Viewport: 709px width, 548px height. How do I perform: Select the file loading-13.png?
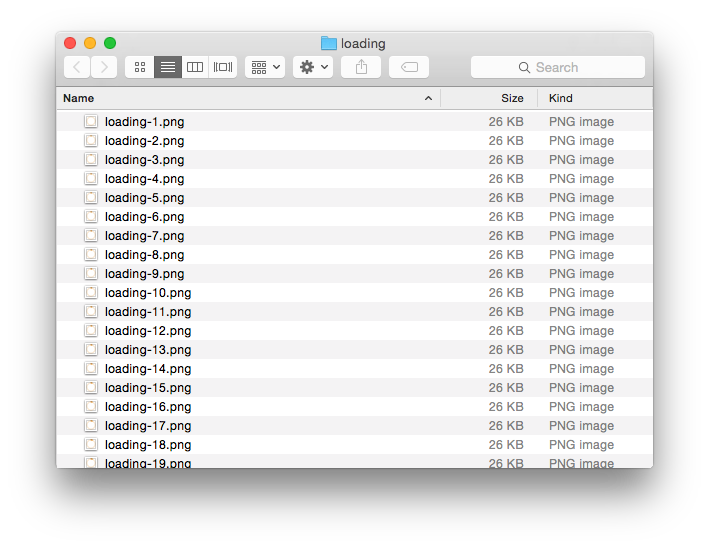(354, 350)
